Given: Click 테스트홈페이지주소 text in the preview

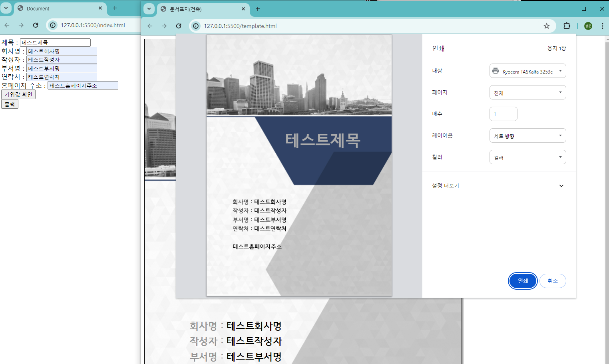Looking at the screenshot, I should click(x=257, y=247).
